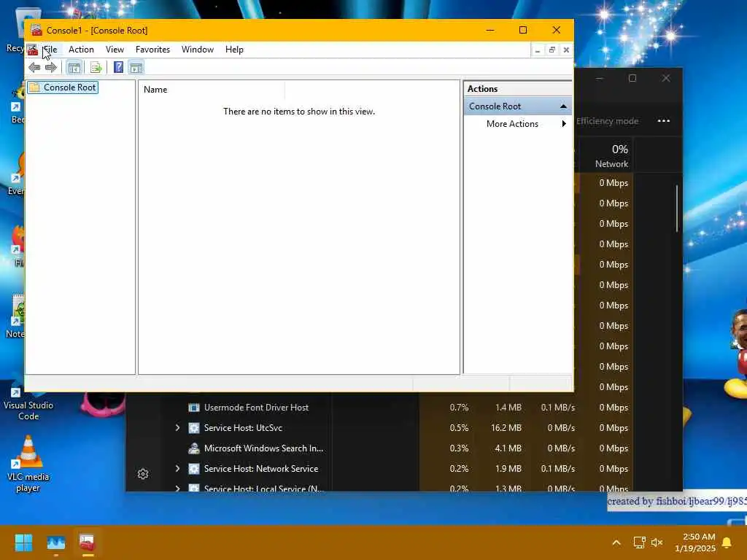Open the Action menu
This screenshot has height=560, width=747.
coord(81,50)
